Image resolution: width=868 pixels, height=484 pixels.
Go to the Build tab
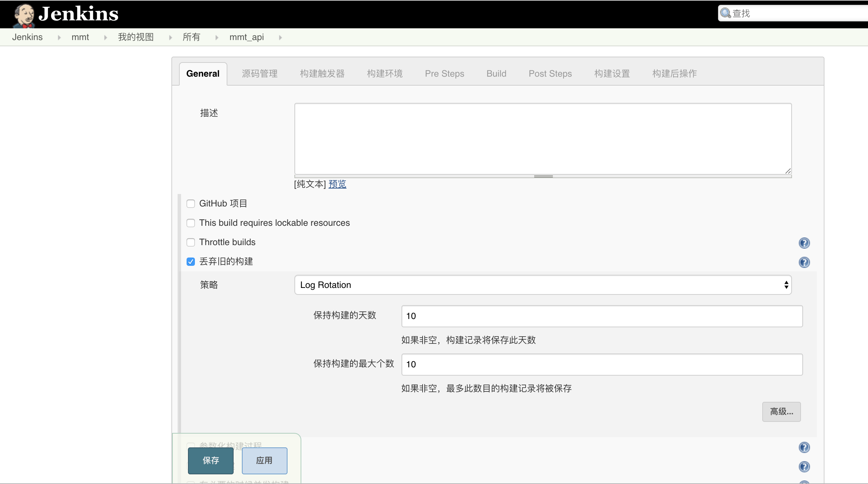coord(496,74)
